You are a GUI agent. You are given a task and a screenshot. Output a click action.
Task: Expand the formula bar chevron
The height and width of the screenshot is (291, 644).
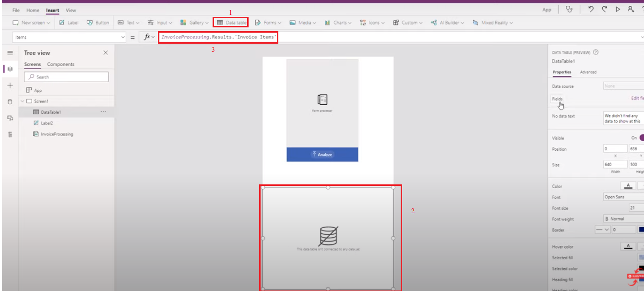coord(642,37)
